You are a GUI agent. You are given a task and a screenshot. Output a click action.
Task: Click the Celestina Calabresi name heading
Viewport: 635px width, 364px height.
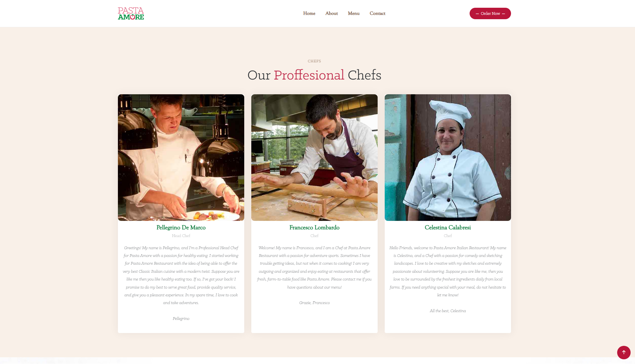448,228
